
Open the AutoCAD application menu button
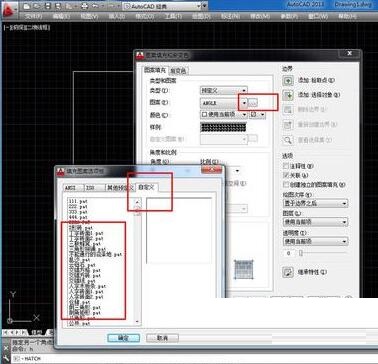coord(9,10)
